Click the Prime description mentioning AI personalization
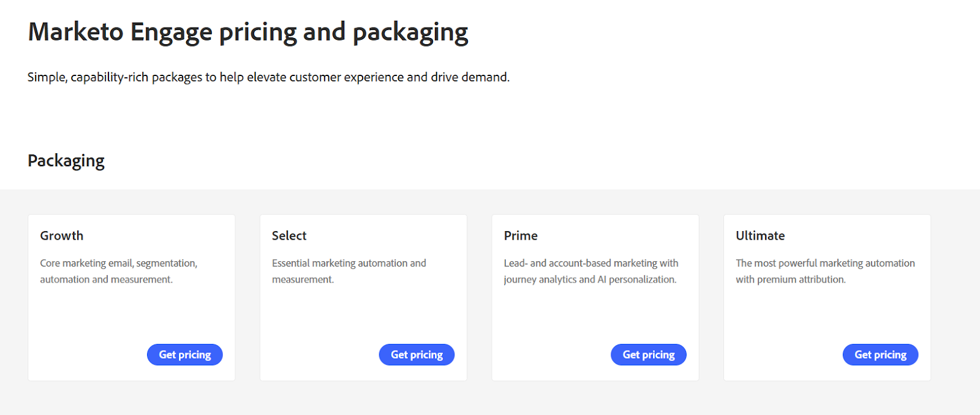Image resolution: width=980 pixels, height=415 pixels. [590, 271]
